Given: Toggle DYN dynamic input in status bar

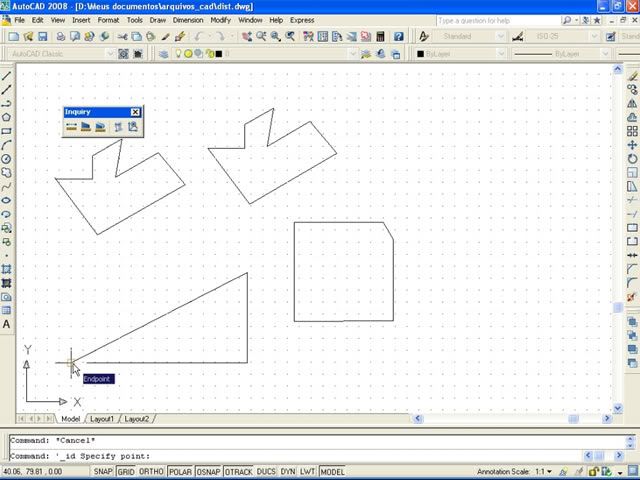Looking at the screenshot, I should pos(288,472).
